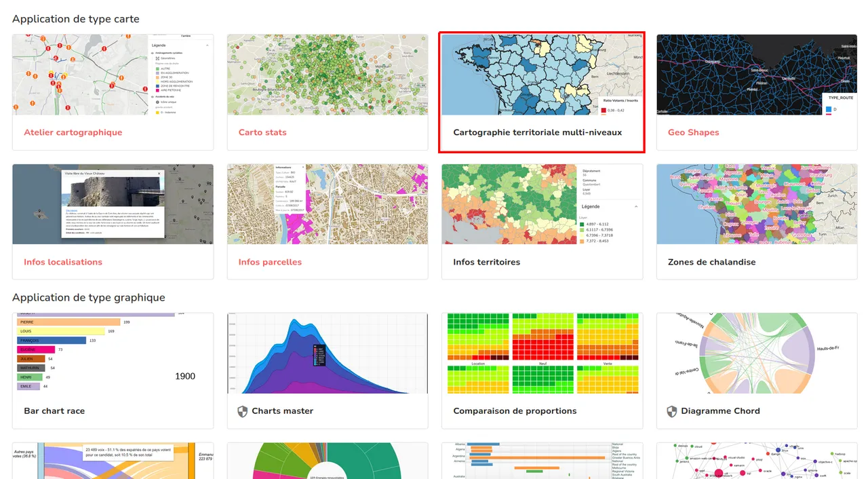Open the Atelier cartographique application link
Screen dimensions: 868x479
tap(73, 132)
